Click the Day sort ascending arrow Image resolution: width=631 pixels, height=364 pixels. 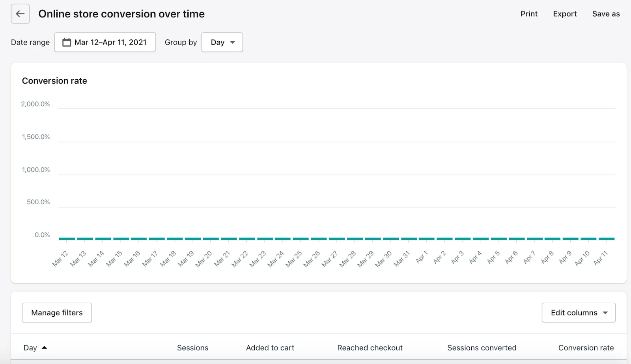[x=44, y=347]
